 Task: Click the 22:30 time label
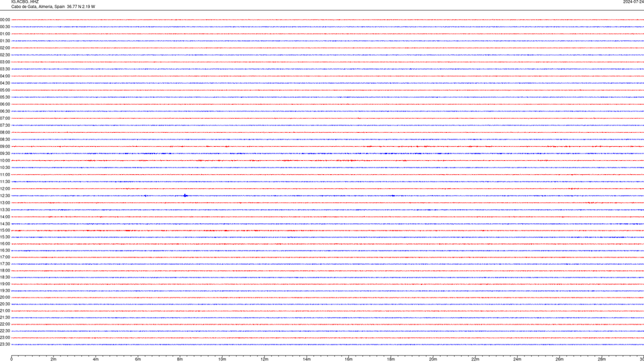click(5, 330)
